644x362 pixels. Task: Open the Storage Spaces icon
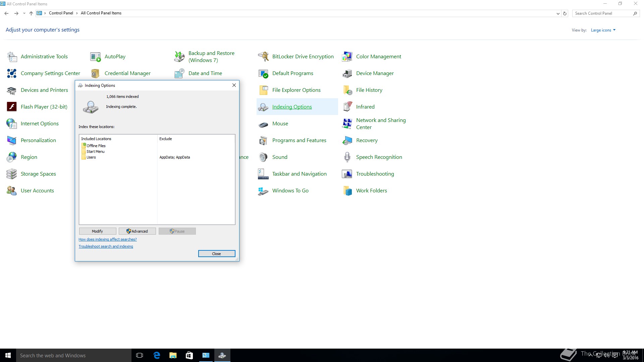pos(12,174)
